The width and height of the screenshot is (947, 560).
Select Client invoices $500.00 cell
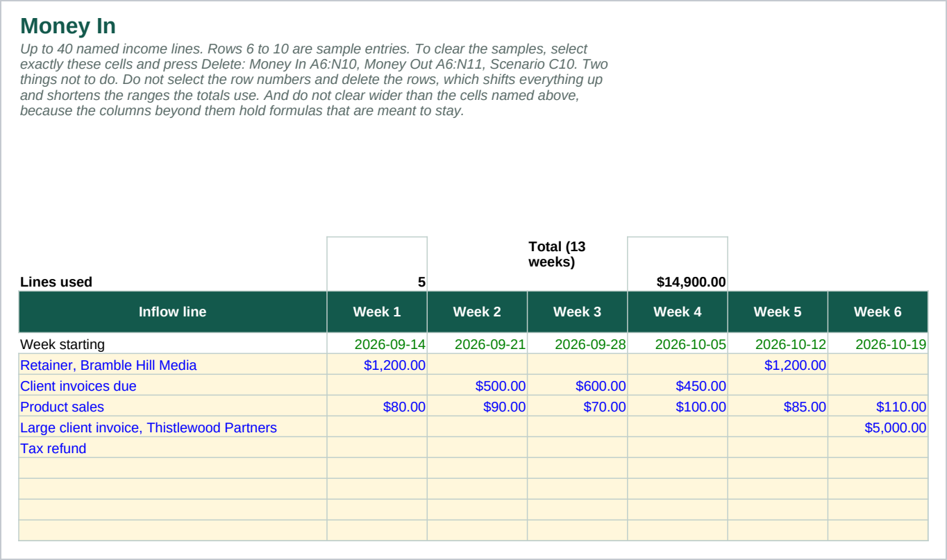(477, 386)
